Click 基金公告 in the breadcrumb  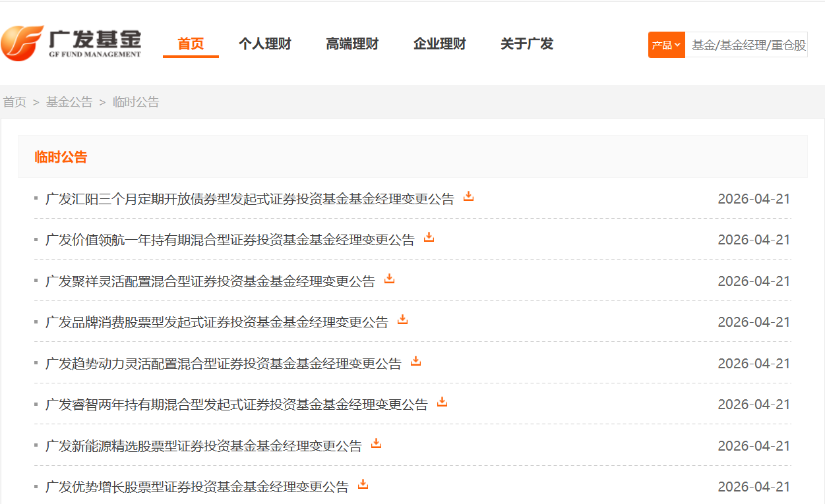[69, 102]
